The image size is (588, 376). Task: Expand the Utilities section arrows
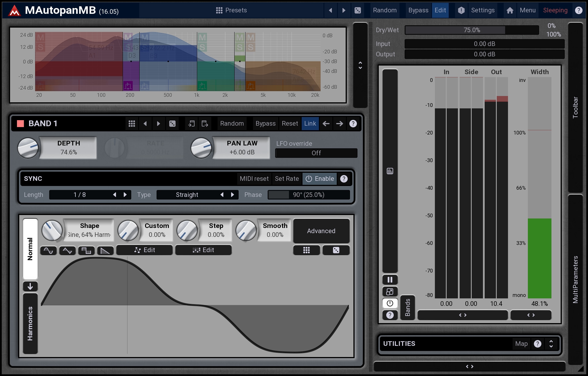pyautogui.click(x=551, y=344)
